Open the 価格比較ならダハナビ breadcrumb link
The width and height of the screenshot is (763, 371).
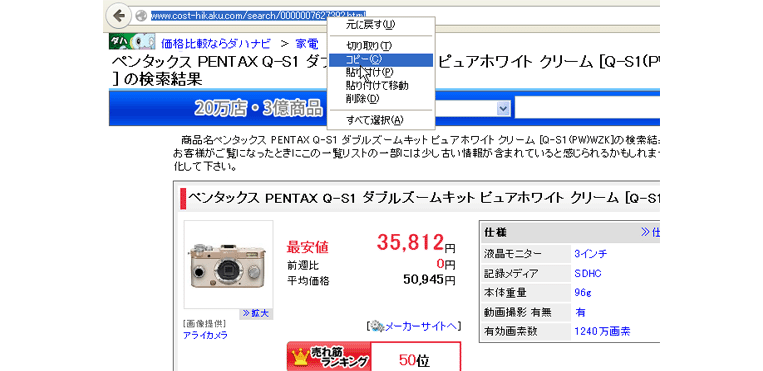point(216,44)
